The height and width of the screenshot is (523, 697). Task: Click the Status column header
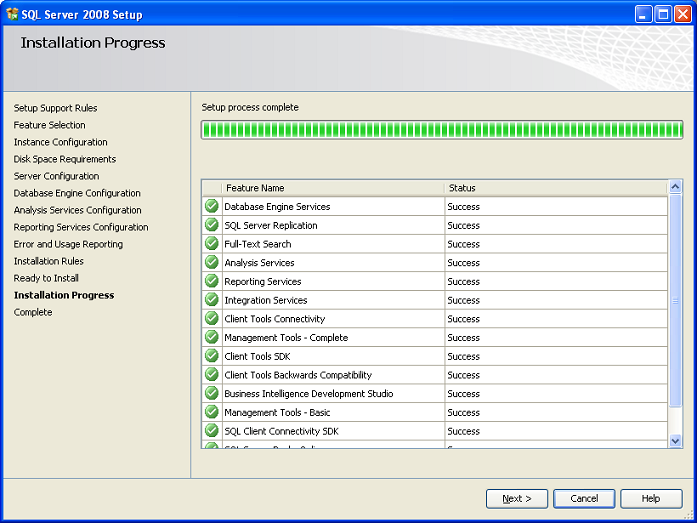click(x=556, y=188)
